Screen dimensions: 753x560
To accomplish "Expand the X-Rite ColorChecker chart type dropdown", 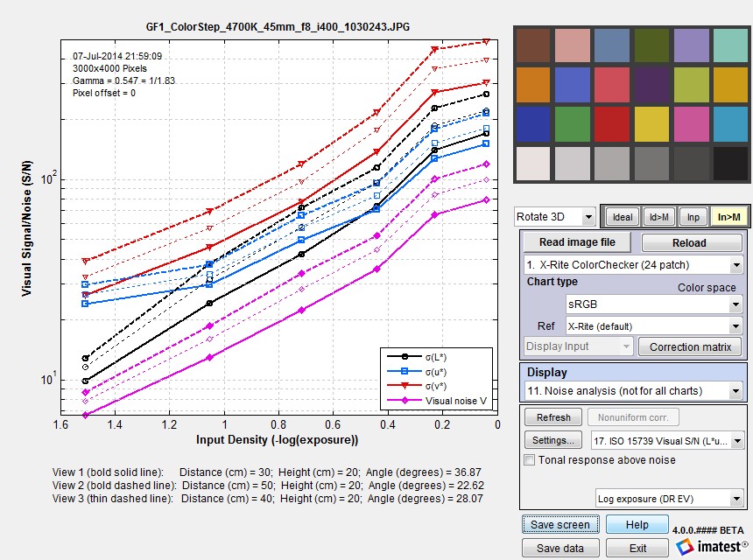I will (633, 265).
